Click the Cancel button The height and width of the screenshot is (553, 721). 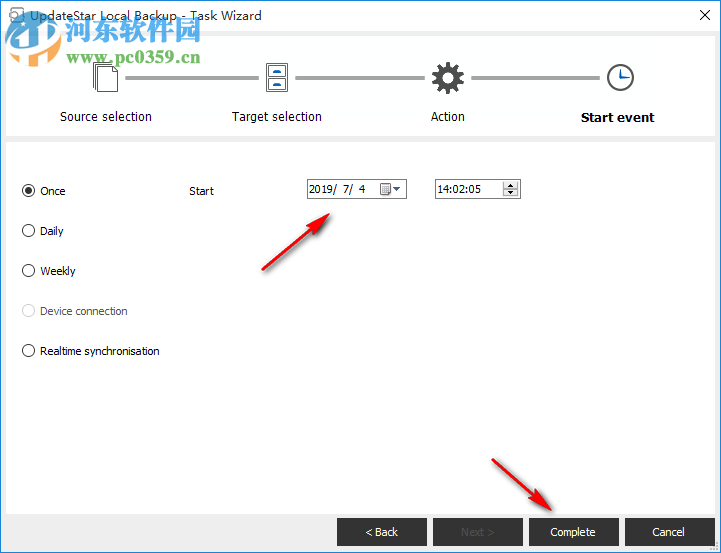pos(670,532)
